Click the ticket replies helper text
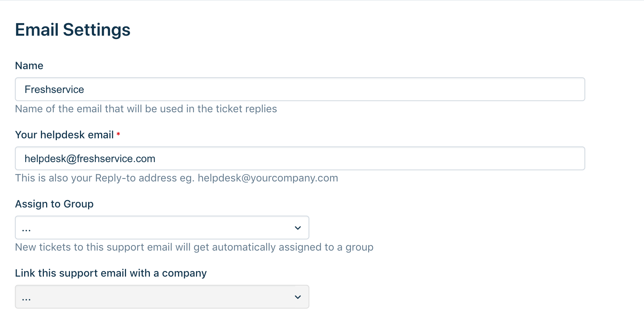 tap(146, 109)
